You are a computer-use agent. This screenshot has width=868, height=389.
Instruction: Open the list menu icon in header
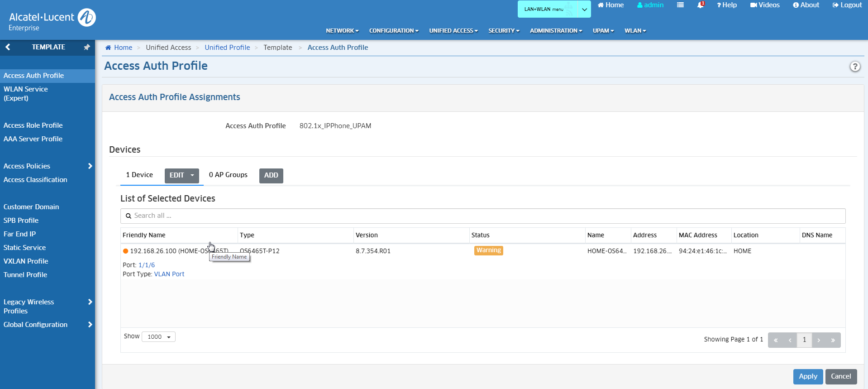tap(680, 5)
